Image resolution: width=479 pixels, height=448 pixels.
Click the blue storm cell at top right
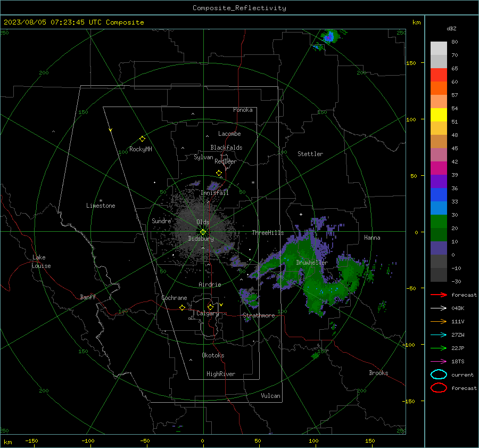pos(329,37)
